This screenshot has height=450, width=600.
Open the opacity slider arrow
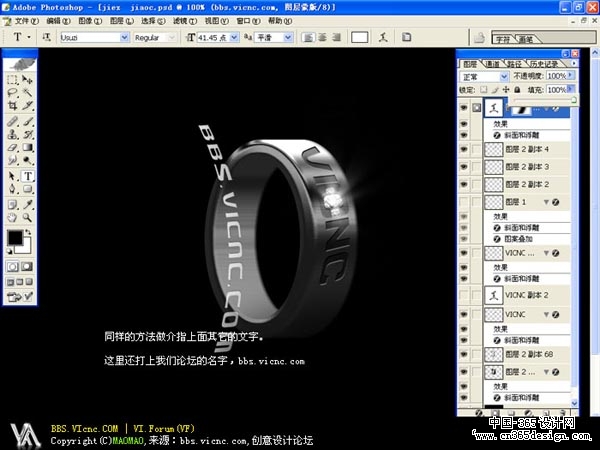point(571,75)
